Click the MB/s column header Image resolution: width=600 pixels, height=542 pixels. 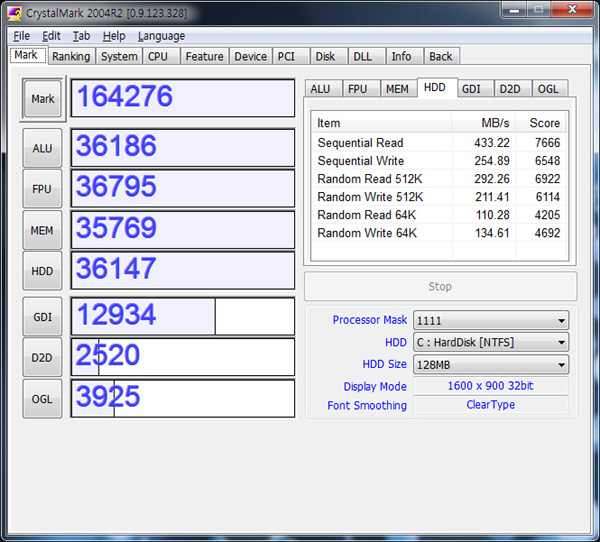pyautogui.click(x=483, y=123)
